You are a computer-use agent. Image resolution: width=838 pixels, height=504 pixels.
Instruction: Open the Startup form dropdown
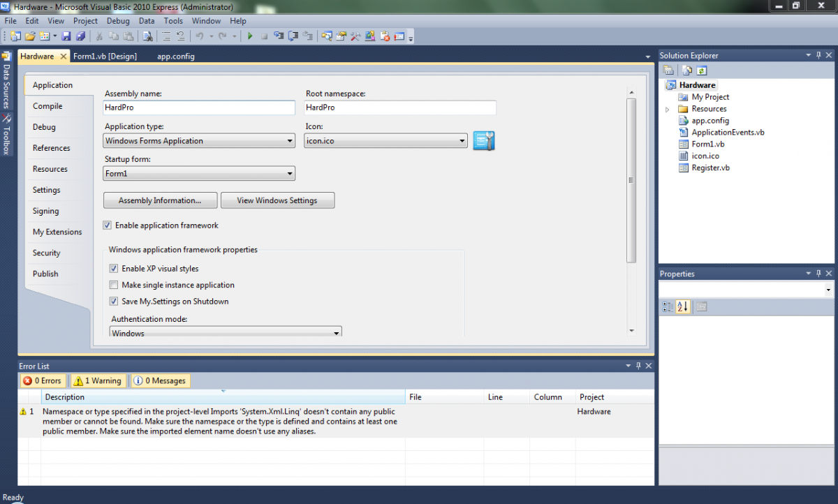199,174
